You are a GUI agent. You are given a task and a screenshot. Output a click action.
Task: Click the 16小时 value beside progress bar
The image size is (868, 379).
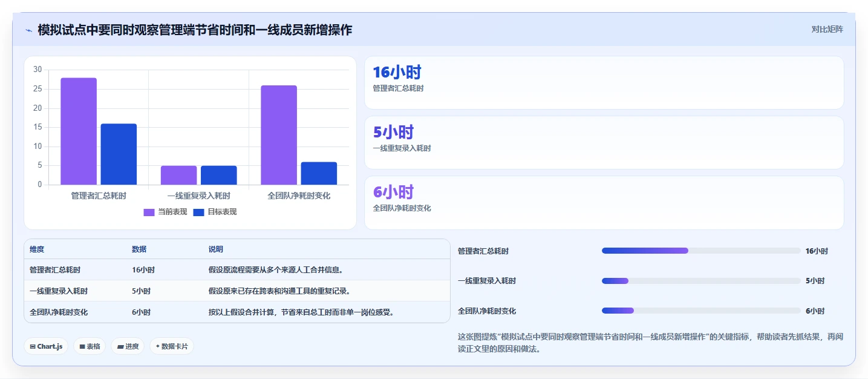(817, 251)
